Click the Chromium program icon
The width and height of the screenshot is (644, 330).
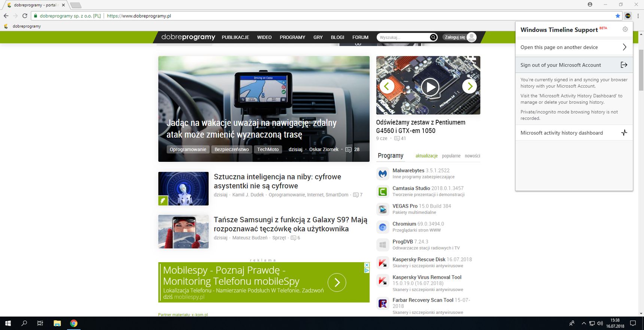click(383, 227)
